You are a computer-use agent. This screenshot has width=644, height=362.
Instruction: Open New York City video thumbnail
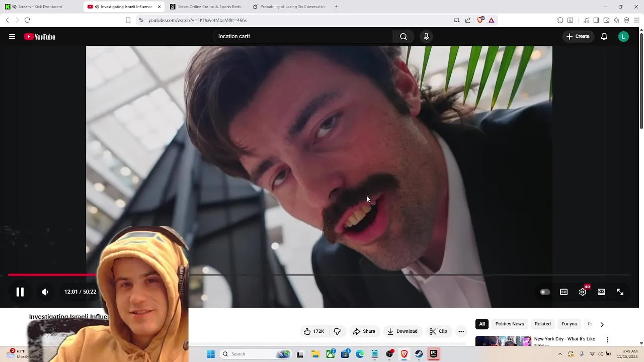point(503,341)
